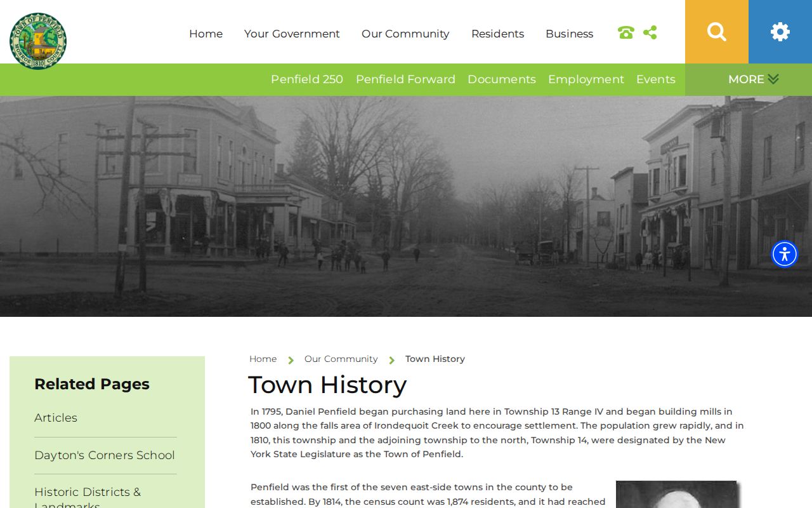The image size is (812, 508).
Task: Open Articles related page
Action: [x=56, y=418]
